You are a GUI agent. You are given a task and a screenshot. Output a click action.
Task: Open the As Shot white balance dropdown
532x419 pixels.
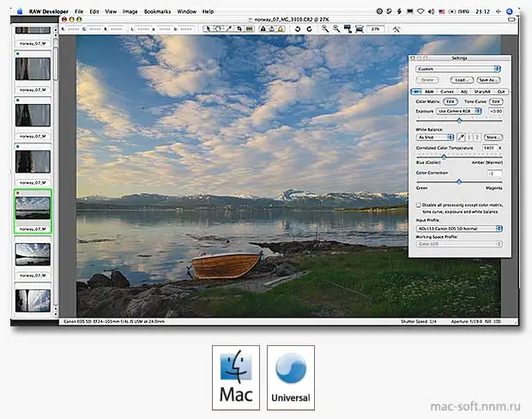(436, 137)
